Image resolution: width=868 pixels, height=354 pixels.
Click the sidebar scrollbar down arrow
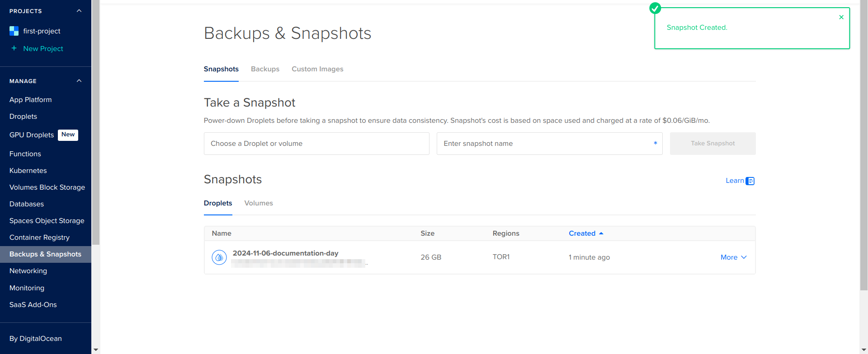pyautogui.click(x=95, y=350)
